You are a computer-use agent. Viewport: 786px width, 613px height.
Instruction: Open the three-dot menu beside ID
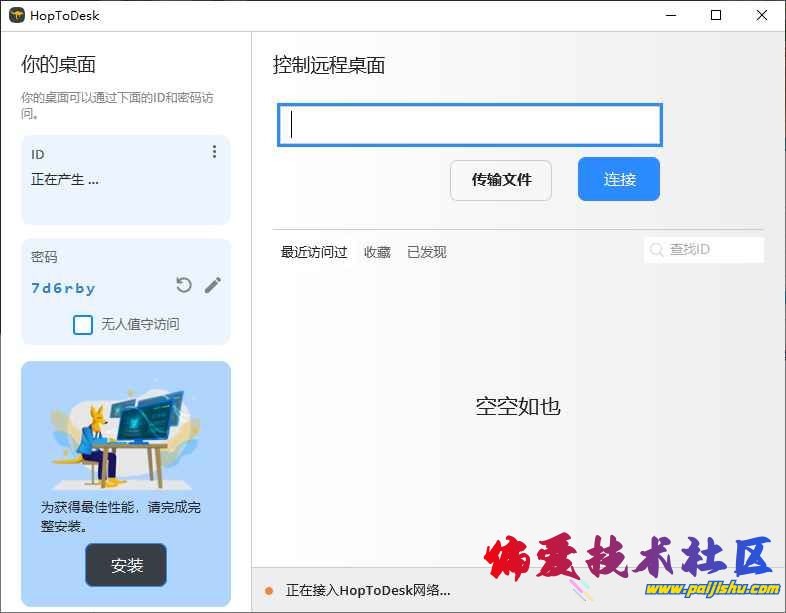point(214,152)
